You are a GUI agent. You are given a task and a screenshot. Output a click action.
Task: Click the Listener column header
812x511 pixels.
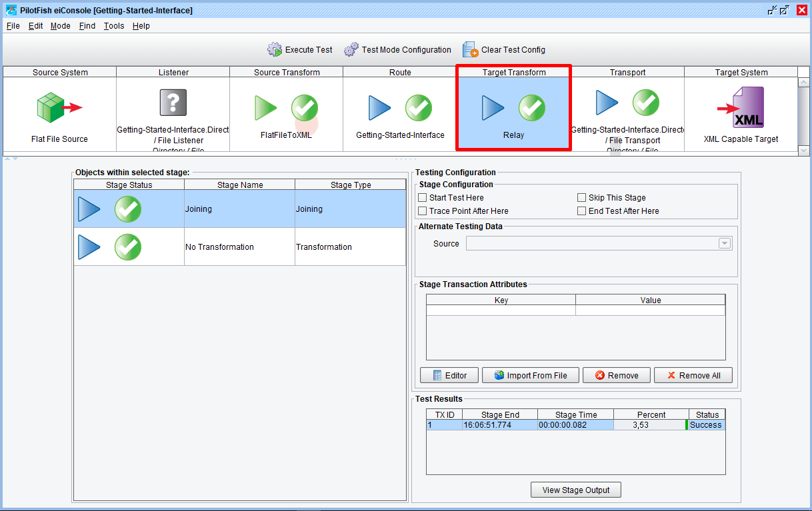click(x=173, y=72)
